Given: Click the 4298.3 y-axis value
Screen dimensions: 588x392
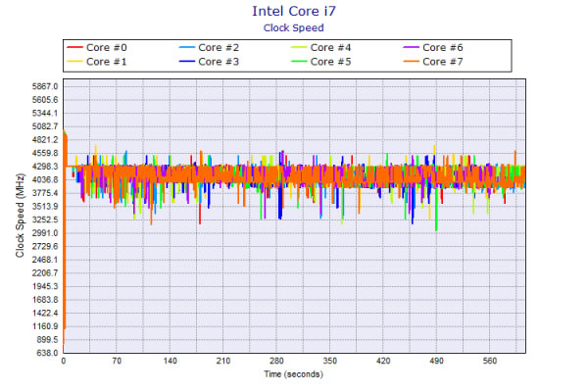Looking at the screenshot, I should coord(45,167).
